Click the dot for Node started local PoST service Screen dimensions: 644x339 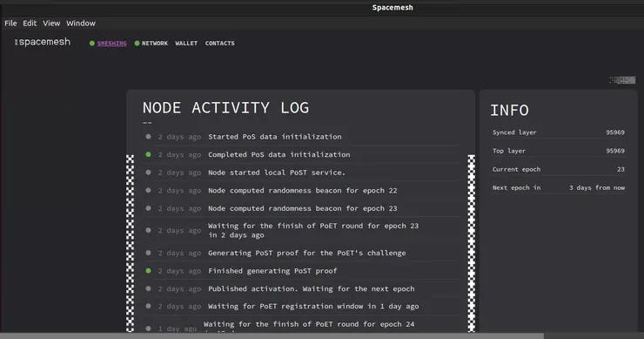click(x=148, y=173)
